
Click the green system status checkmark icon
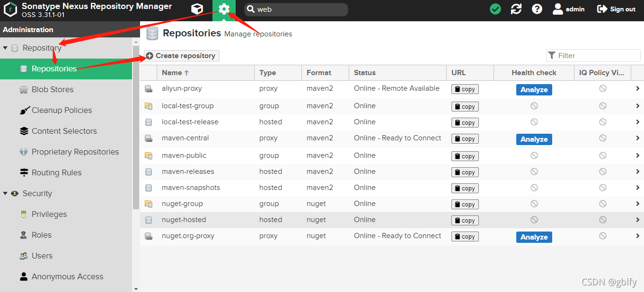coord(495,9)
